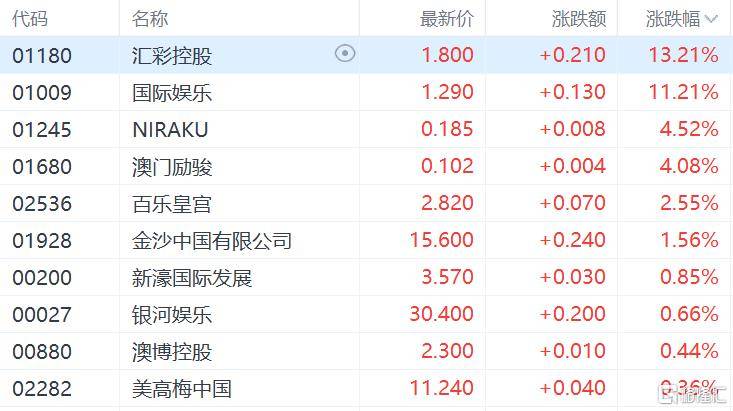Viewport: 733px width, 411px height.
Task: Select the NIRAKU stock entry
Action: (x=366, y=129)
